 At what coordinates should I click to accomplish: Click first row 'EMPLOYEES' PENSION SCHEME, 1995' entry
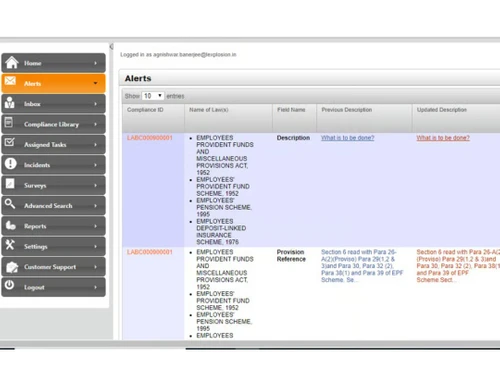[224, 207]
